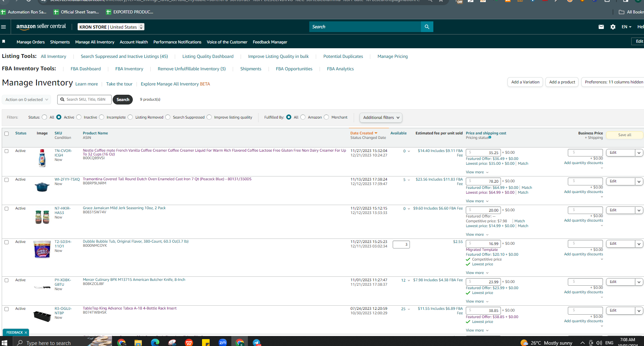Image resolution: width=644 pixels, height=346 pixels.
Task: Open Performance Notifications menu item
Action: (177, 42)
